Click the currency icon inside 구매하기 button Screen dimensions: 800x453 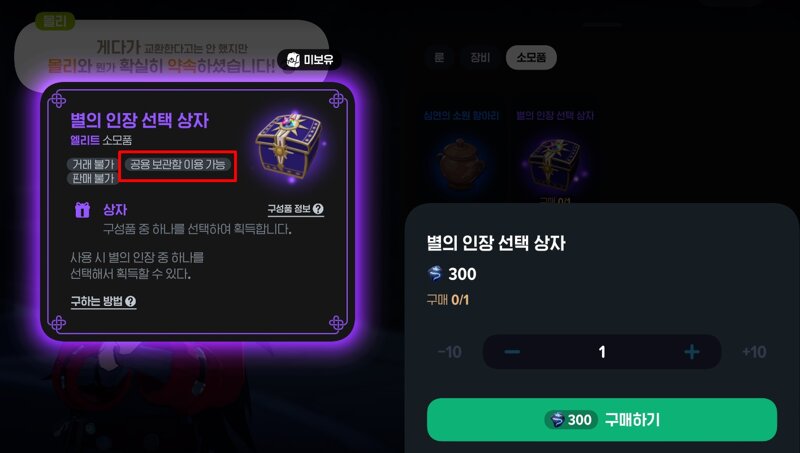[x=557, y=420]
